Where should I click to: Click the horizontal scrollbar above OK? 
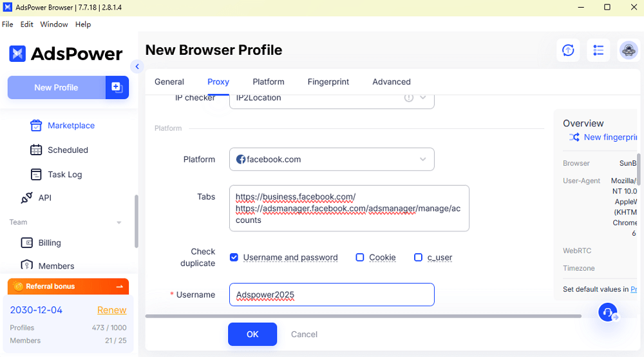pyautogui.click(x=363, y=316)
